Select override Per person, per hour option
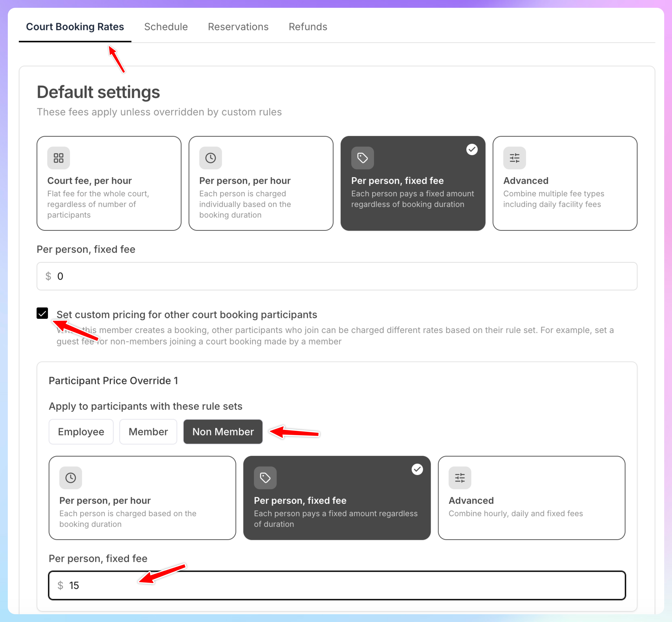Screen dimensions: 672x622 pos(142,498)
